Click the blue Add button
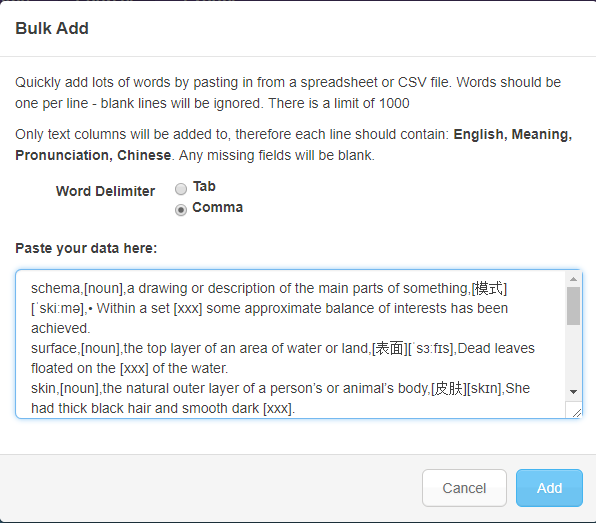The height and width of the screenshot is (523, 596). [549, 488]
